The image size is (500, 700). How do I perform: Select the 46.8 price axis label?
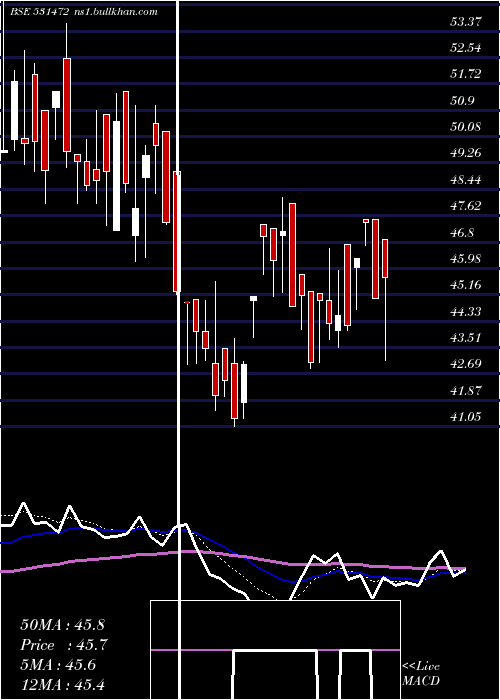[x=462, y=232]
